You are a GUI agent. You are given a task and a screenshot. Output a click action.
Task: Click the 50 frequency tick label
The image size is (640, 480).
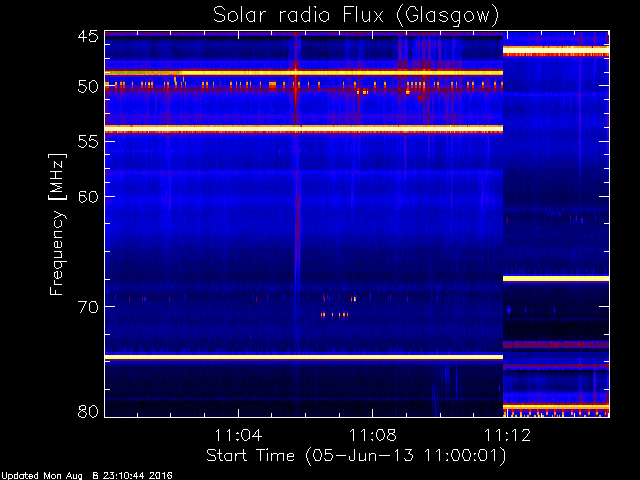88,87
